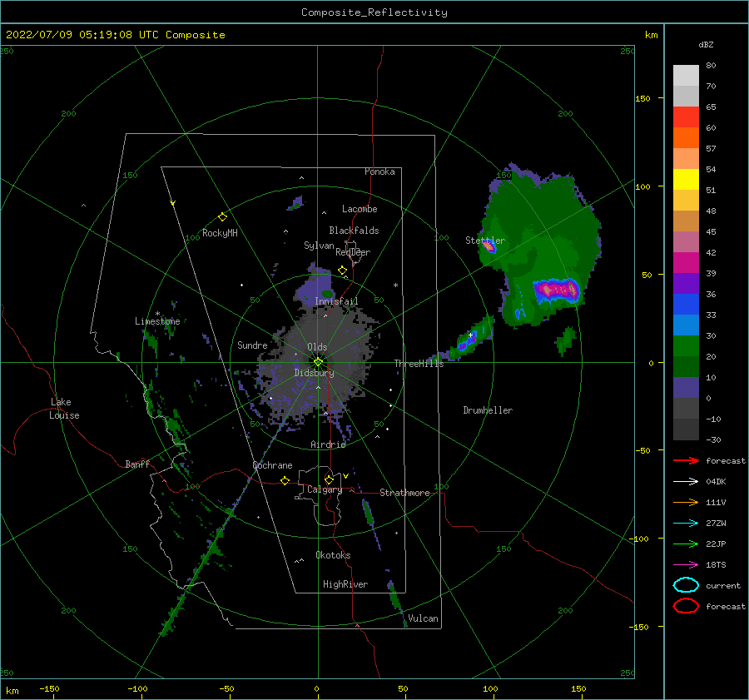Select yellow diamond marker near RedDeer

[342, 271]
